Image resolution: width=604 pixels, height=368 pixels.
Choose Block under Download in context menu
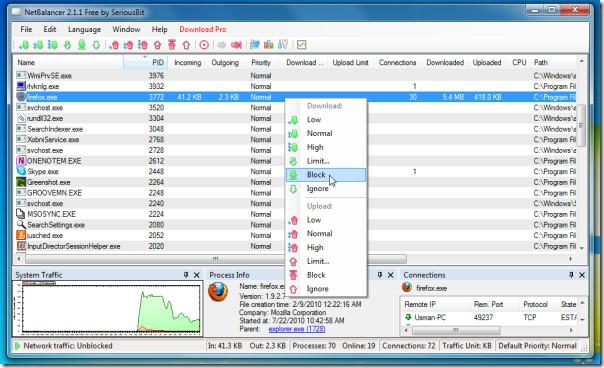326,175
